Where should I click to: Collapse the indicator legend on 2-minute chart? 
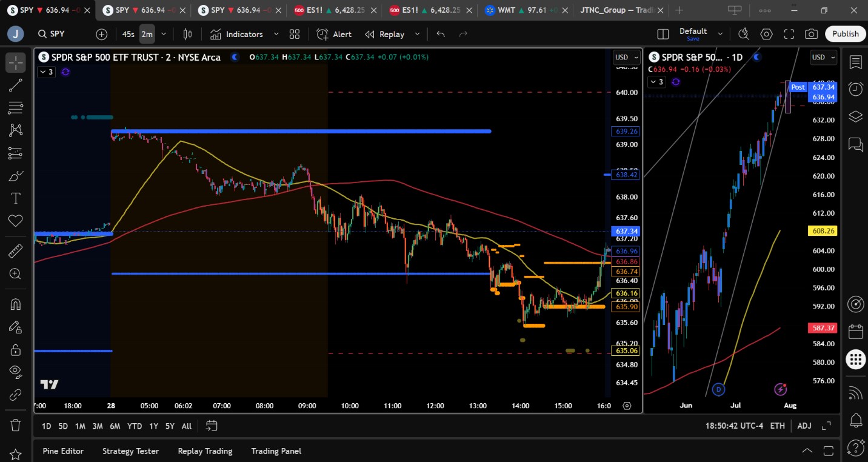(x=47, y=72)
